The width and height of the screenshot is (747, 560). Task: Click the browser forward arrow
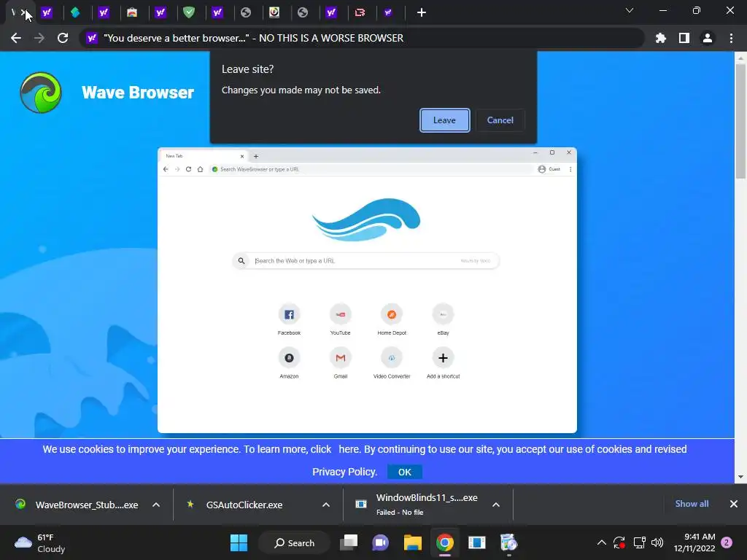(39, 38)
